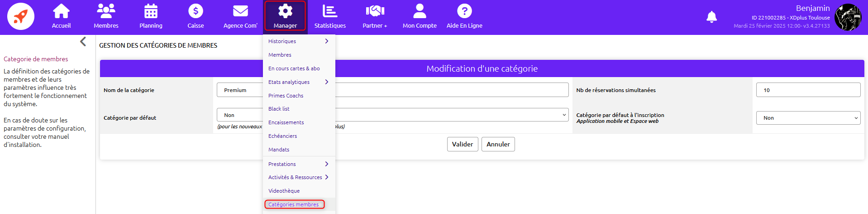Open Catégorie par défaut à l'inscription dropdown
868x214 pixels.
pyautogui.click(x=808, y=118)
